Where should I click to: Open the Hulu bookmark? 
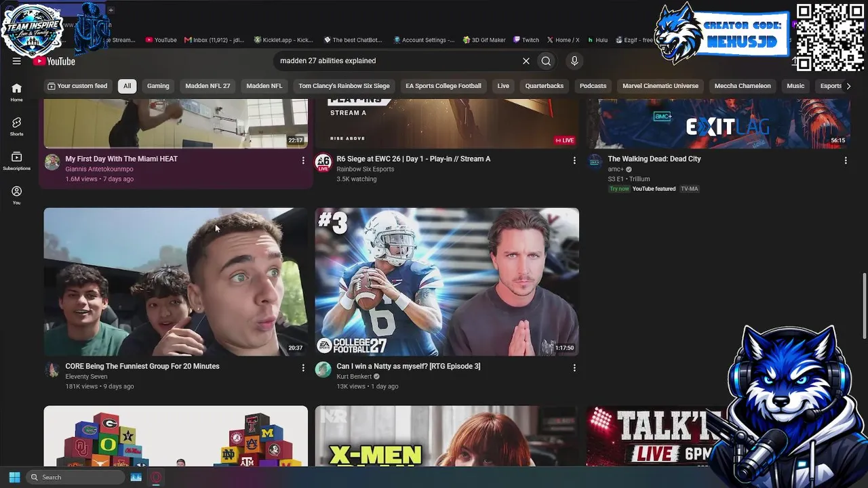coord(597,40)
